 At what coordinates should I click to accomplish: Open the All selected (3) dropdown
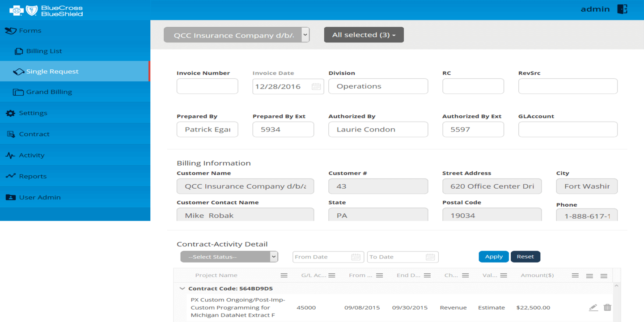364,35
